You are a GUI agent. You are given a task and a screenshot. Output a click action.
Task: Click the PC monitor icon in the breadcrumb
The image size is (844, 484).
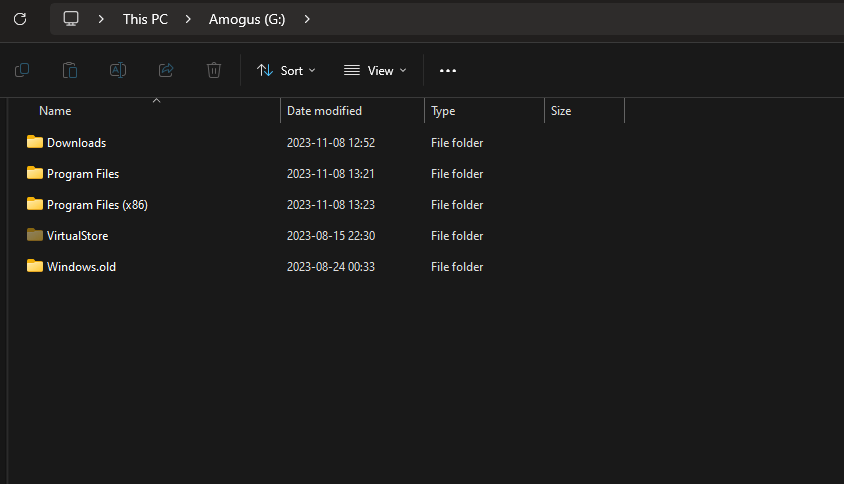tap(71, 19)
